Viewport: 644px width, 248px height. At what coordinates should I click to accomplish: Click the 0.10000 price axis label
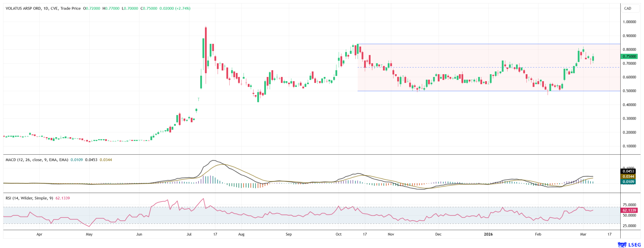click(x=629, y=146)
